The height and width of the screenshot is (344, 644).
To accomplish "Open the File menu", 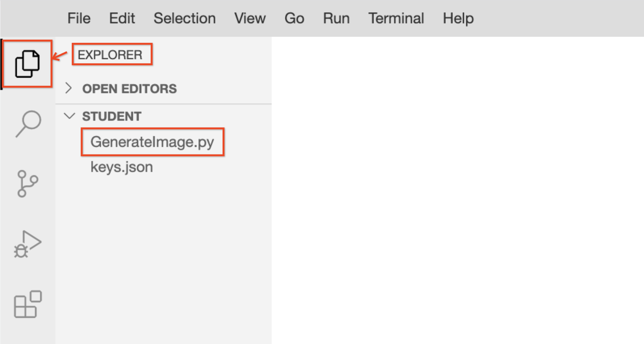I will pyautogui.click(x=79, y=18).
